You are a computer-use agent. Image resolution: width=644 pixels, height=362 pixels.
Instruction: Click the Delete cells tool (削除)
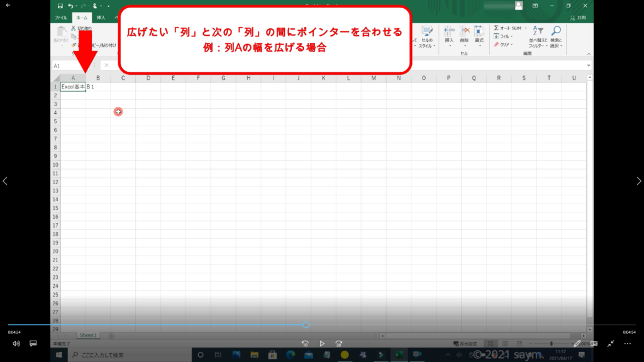464,35
